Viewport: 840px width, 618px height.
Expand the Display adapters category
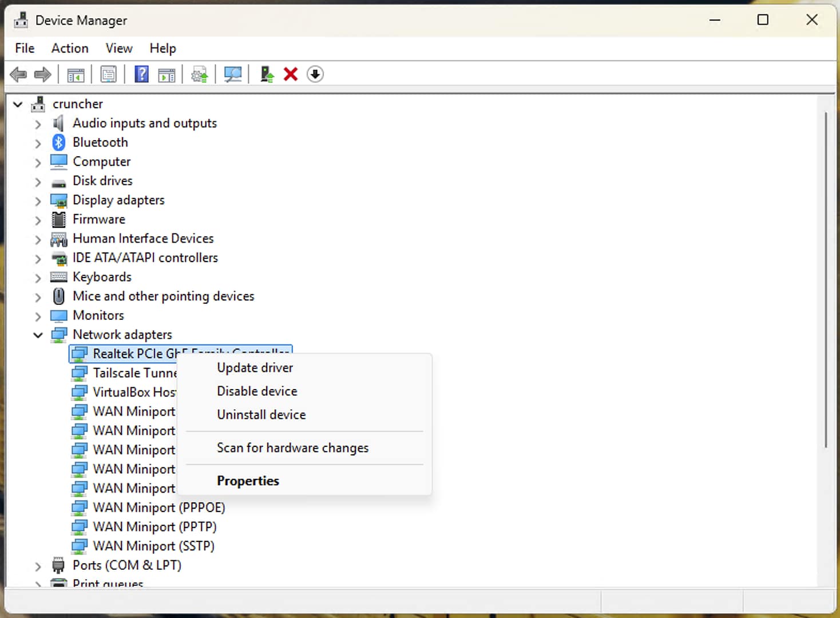click(x=37, y=201)
